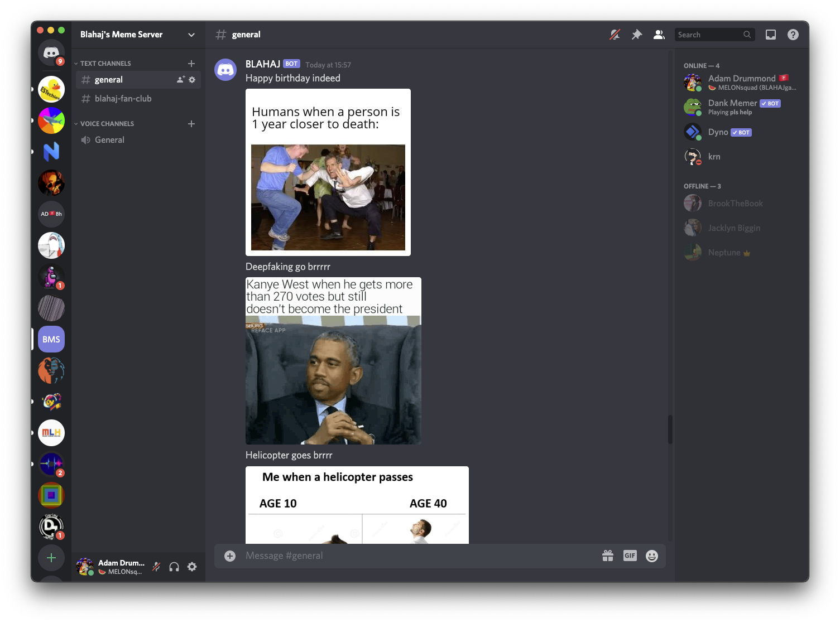Screen dimensions: 840x623
Task: Click the OFFLINE — 3 header text
Action: pyautogui.click(x=702, y=186)
